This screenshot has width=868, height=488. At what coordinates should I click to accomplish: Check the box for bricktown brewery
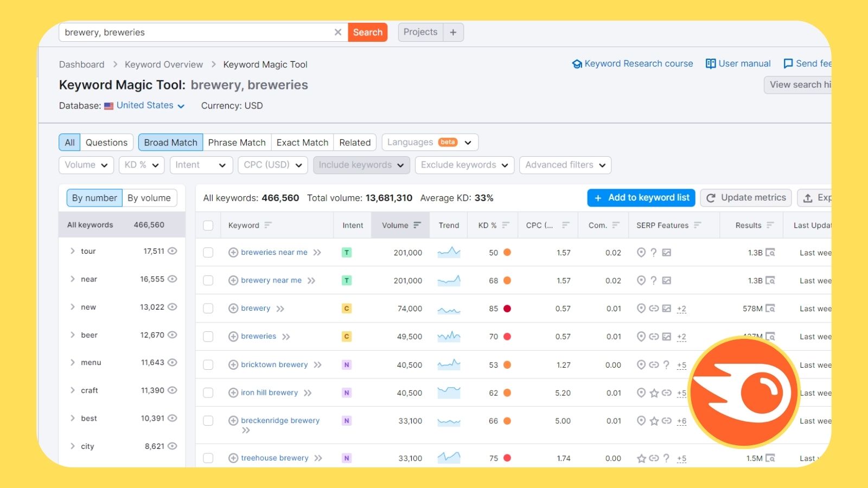point(208,365)
